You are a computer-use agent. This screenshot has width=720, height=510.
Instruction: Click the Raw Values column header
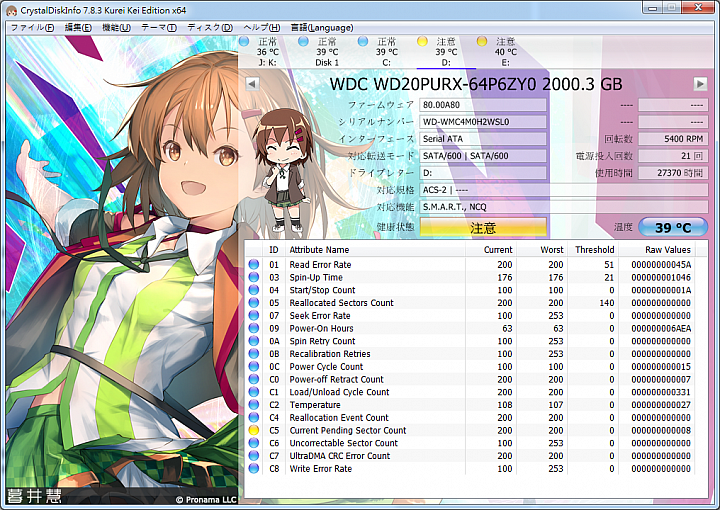click(657, 250)
